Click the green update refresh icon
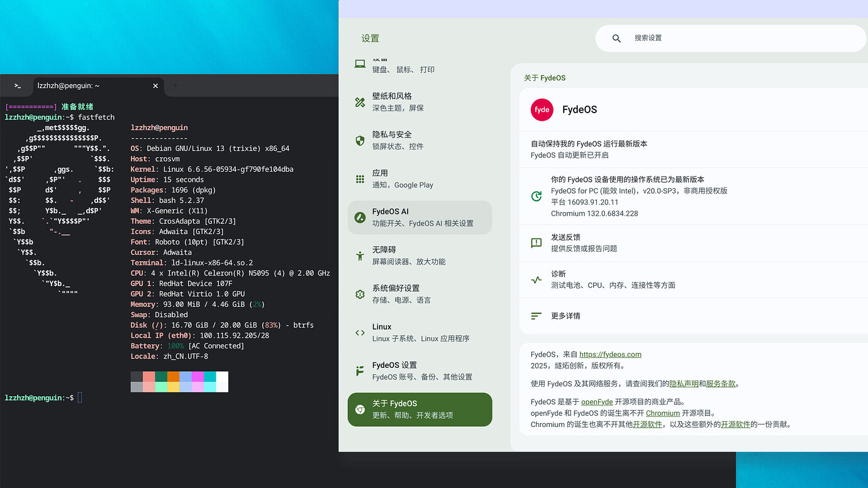The height and width of the screenshot is (488, 868). click(535, 196)
